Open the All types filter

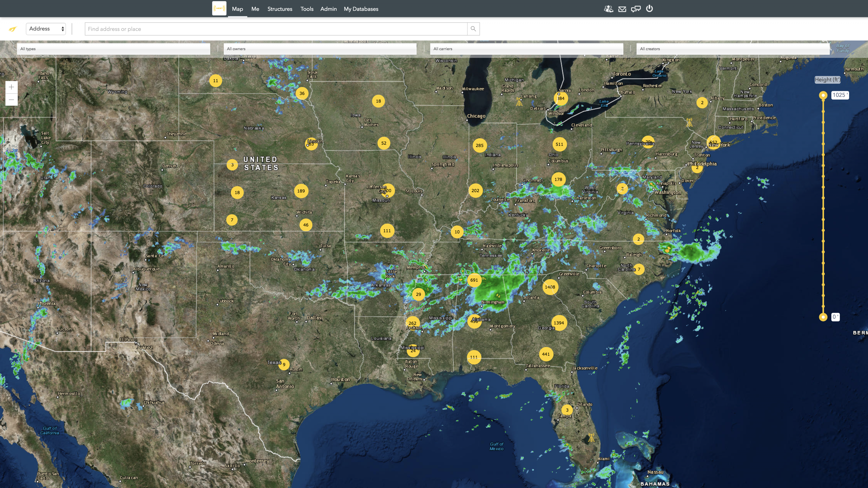click(x=113, y=49)
